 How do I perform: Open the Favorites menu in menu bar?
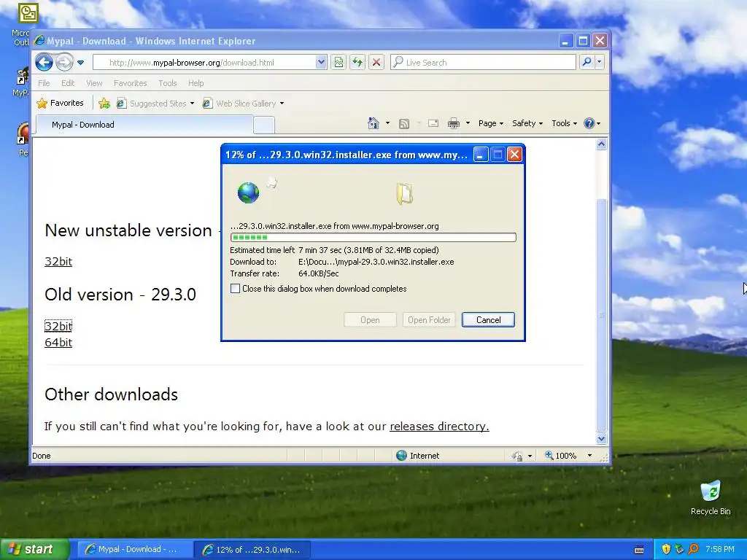(130, 83)
